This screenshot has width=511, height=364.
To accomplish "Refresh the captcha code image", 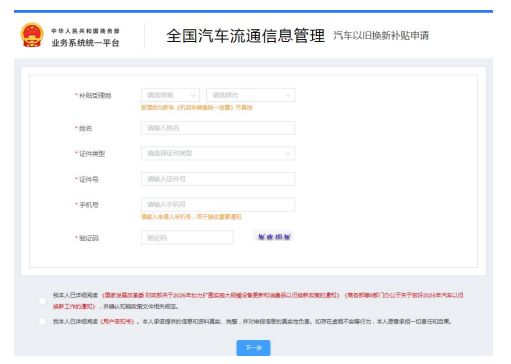I will tap(274, 237).
